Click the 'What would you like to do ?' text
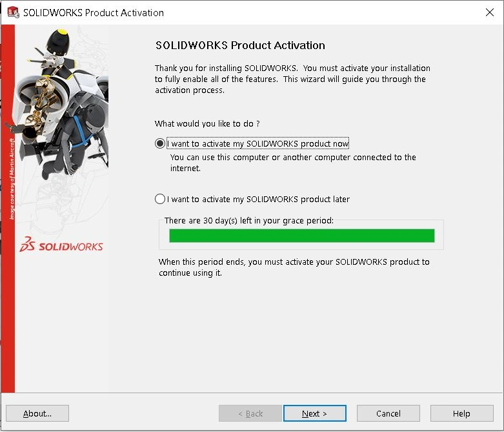The width and height of the screenshot is (504, 432). [x=207, y=124]
